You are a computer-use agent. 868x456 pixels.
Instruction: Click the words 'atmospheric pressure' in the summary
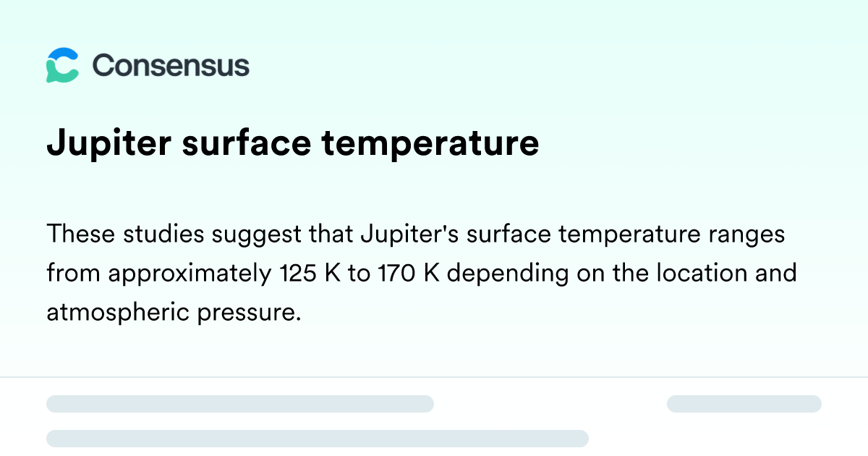tap(173, 312)
